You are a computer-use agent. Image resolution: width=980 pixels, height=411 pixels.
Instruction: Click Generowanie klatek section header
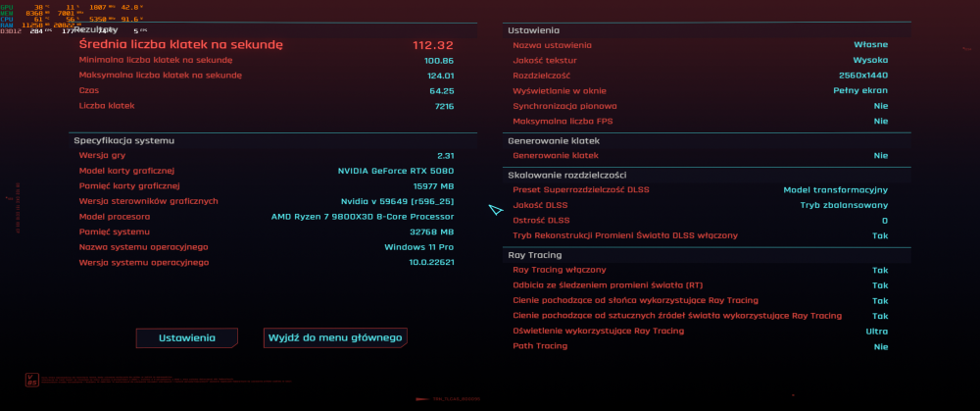[x=554, y=140]
